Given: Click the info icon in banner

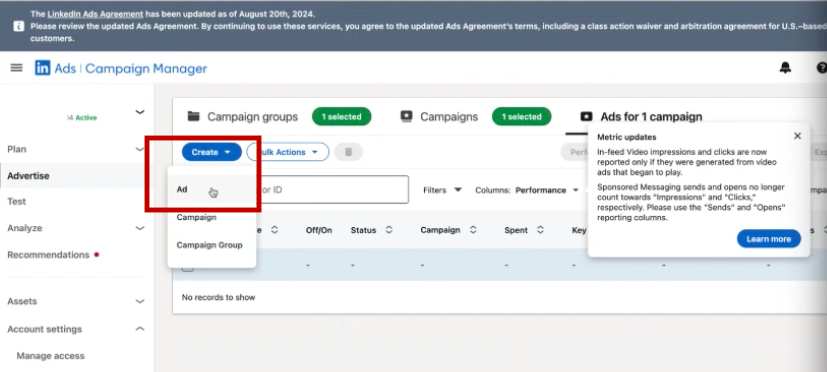Looking at the screenshot, I should tap(18, 26).
